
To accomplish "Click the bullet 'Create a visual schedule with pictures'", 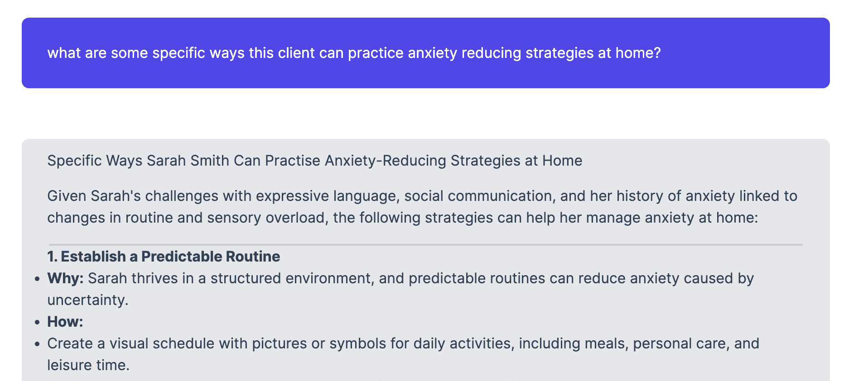I will (x=403, y=354).
